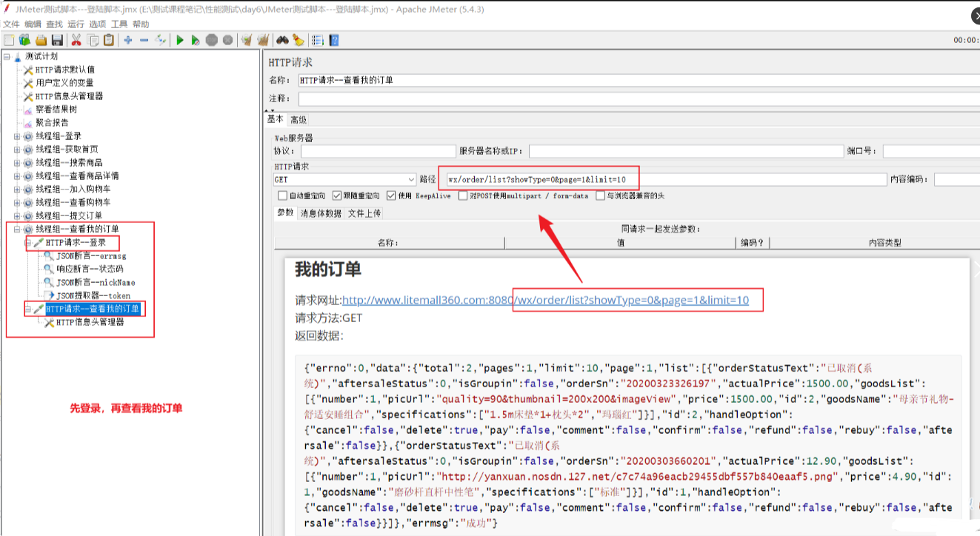Switch to the 高级 tab
Image resolution: width=980 pixels, height=536 pixels.
coord(299,120)
